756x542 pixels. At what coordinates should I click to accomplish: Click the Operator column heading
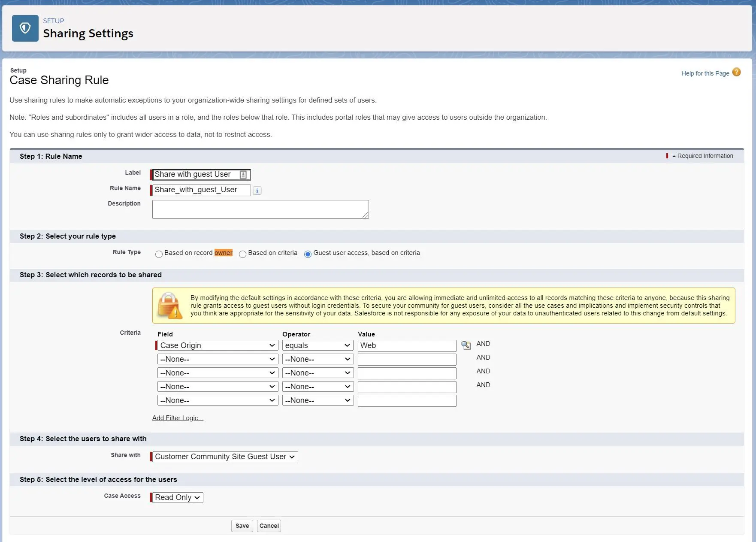(296, 334)
